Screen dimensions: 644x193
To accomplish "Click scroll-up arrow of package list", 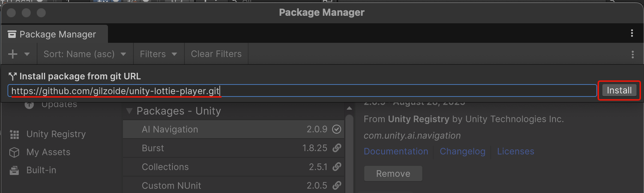I will 349,108.
